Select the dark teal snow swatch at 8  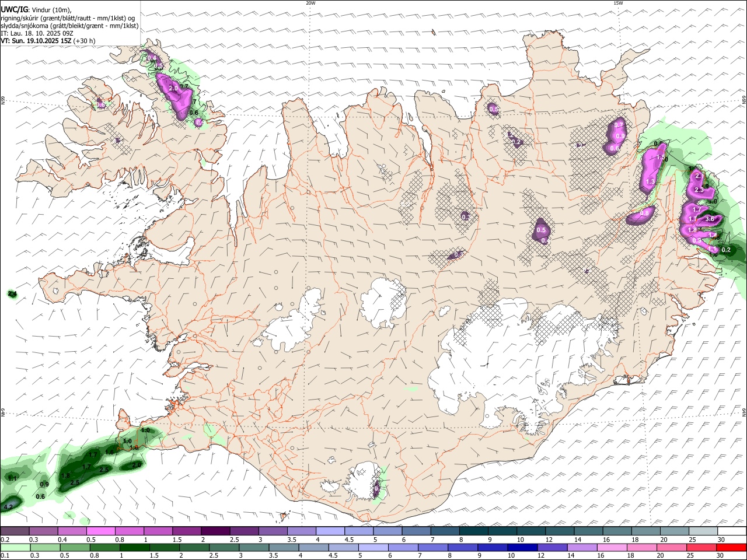(473, 531)
